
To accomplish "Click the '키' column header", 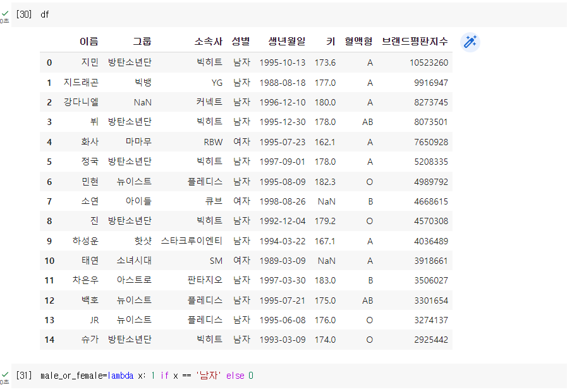I will 331,41.
